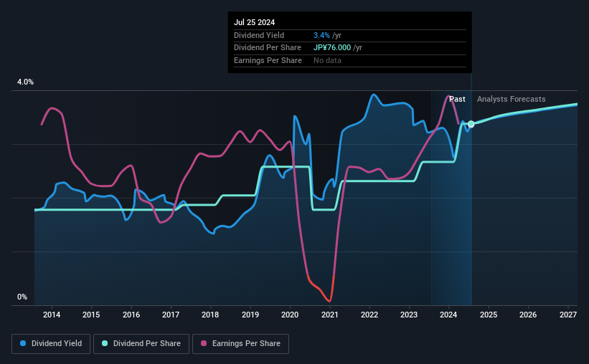This screenshot has width=589, height=364.
Task: Toggle the Earnings Per Share legend button
Action: [240, 344]
